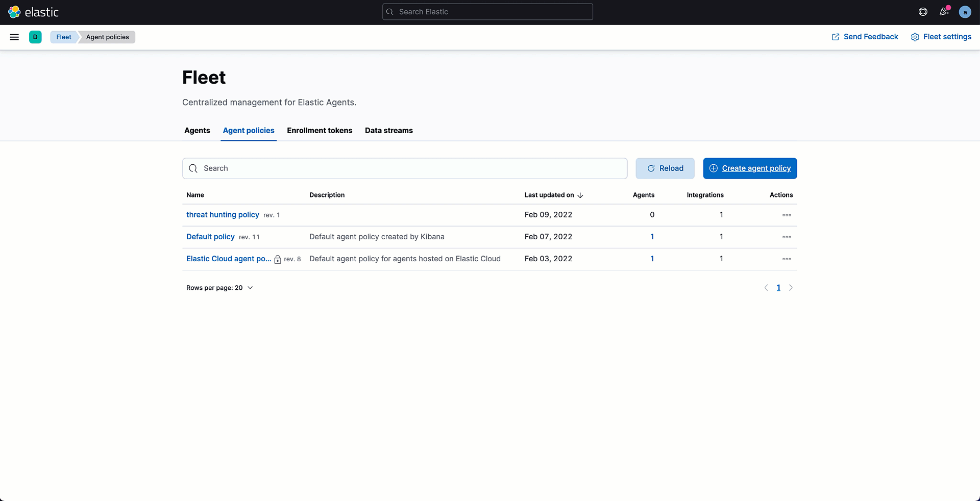Open actions menu for Default policy
The width and height of the screenshot is (980, 501).
(x=787, y=237)
